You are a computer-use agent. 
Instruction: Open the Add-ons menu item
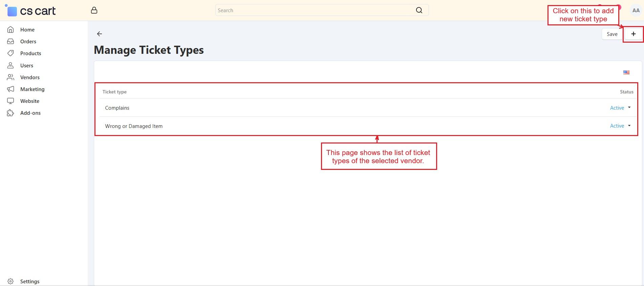tap(30, 113)
